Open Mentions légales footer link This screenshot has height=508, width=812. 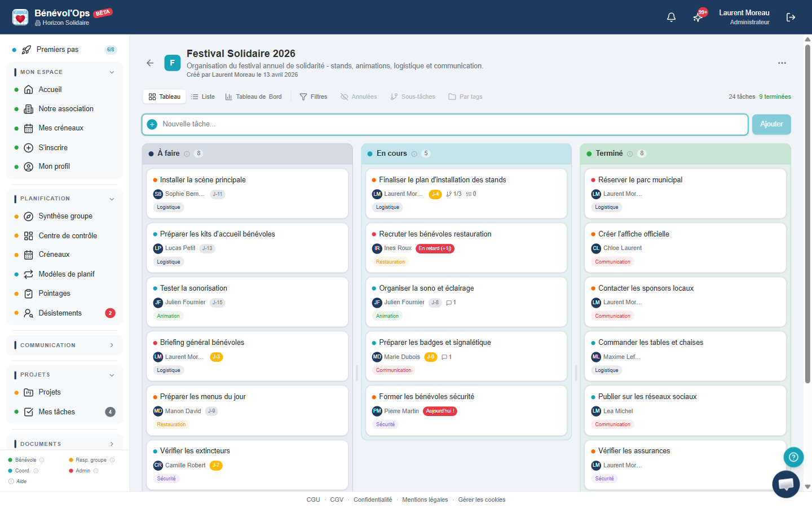(x=425, y=500)
